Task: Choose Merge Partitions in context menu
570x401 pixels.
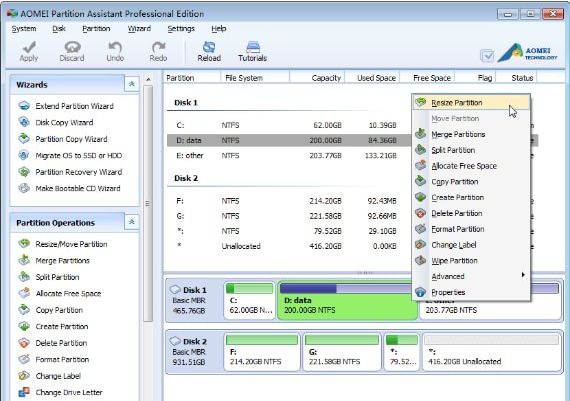Action: tap(471, 134)
